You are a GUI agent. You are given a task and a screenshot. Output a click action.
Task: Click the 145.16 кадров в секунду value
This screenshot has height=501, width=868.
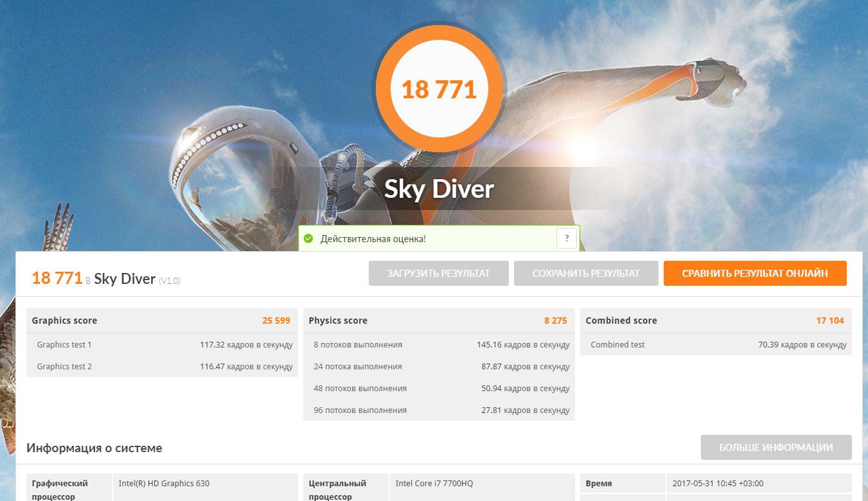[x=523, y=345]
